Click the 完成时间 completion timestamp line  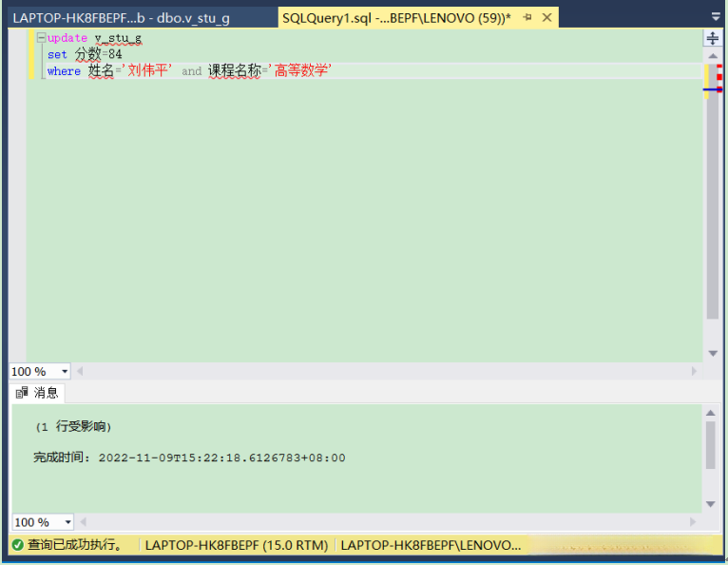[189, 458]
